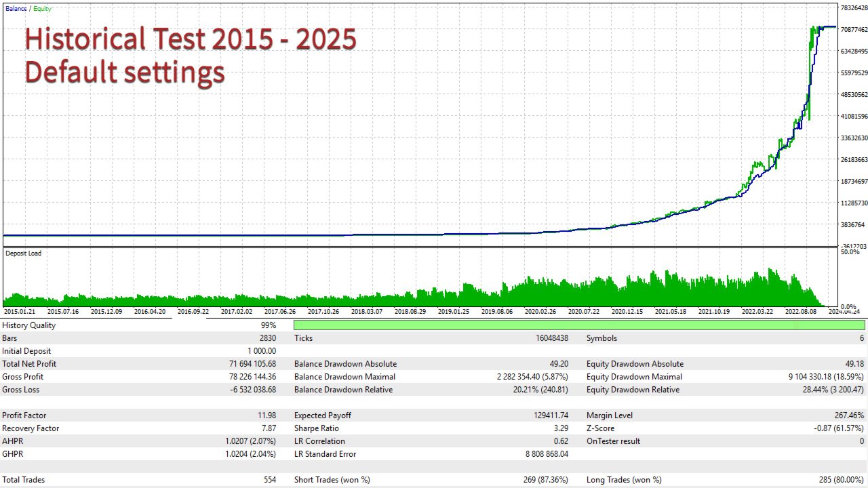The image size is (868, 488).
Task: Click the Total Net Profit value 71 694 105.68
Action: click(x=252, y=364)
